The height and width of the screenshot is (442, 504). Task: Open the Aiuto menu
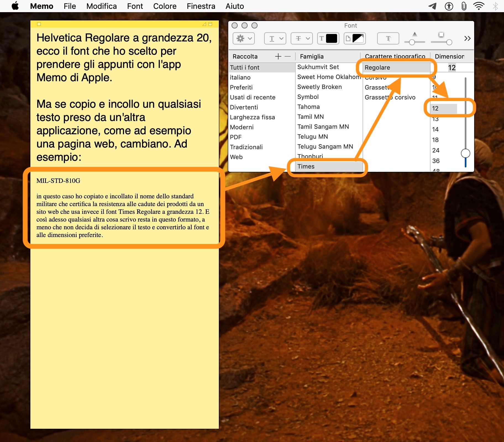235,6
